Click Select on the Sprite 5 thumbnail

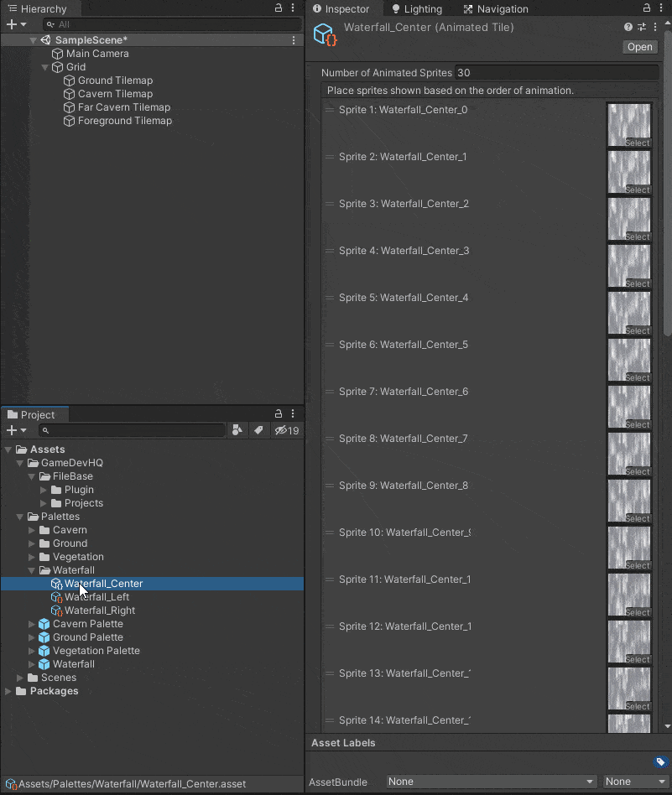tap(637, 330)
